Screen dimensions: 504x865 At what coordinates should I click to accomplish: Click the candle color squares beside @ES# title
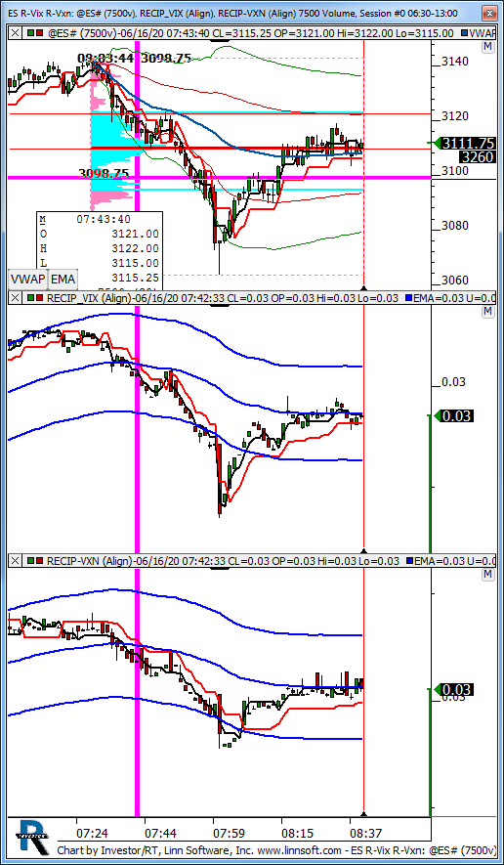[x=35, y=33]
